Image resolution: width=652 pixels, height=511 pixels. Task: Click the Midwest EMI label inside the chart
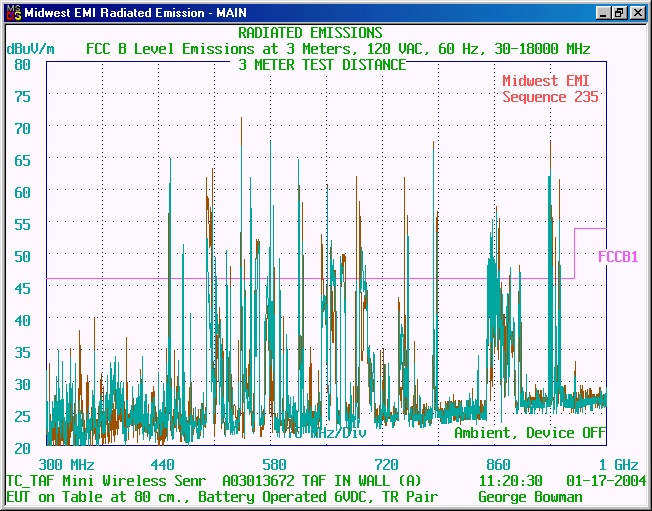[550, 81]
